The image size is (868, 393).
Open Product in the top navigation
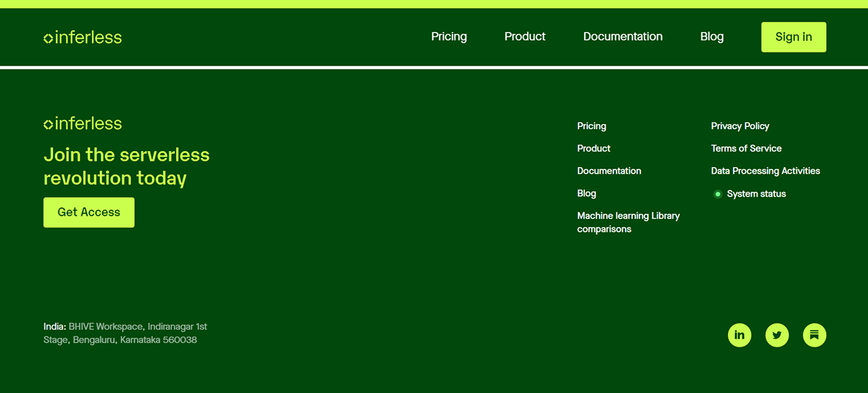point(525,36)
